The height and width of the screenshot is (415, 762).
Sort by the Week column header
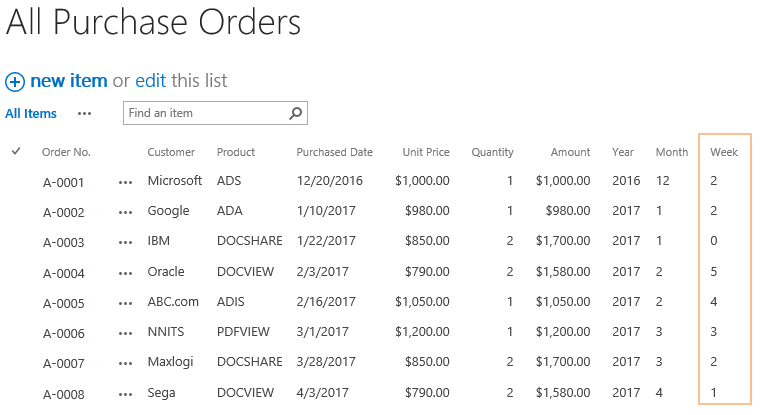pos(724,152)
